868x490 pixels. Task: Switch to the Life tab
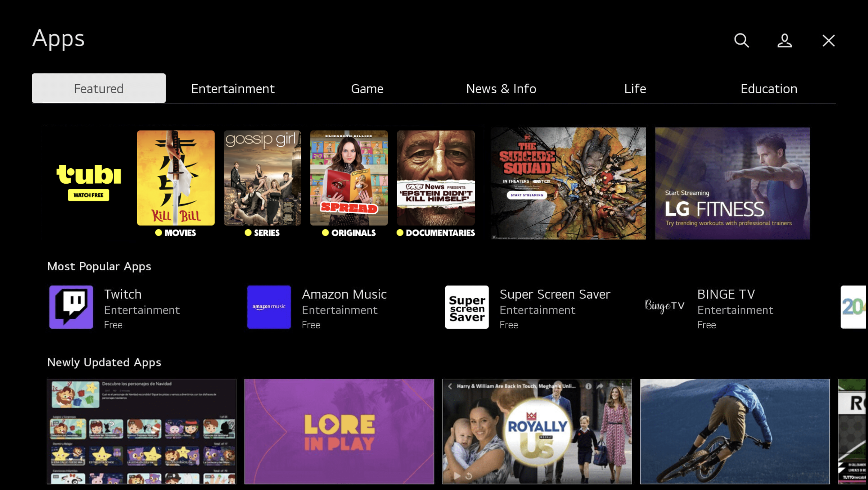coord(635,88)
